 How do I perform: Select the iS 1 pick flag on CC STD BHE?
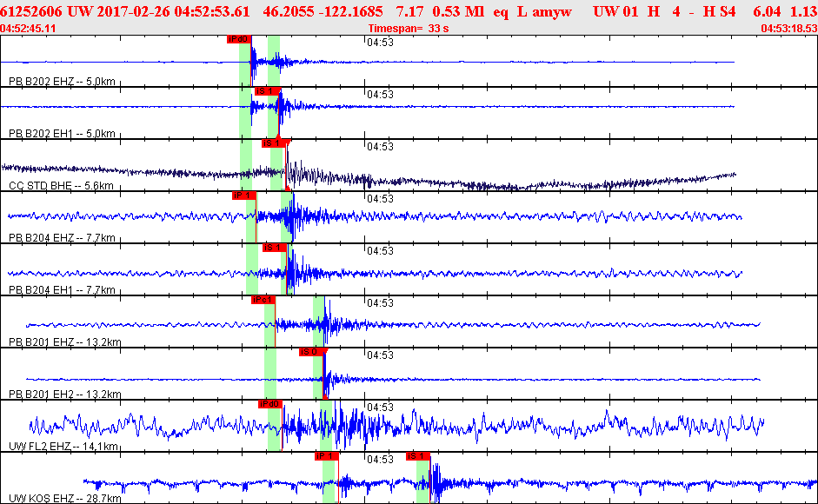click(275, 143)
